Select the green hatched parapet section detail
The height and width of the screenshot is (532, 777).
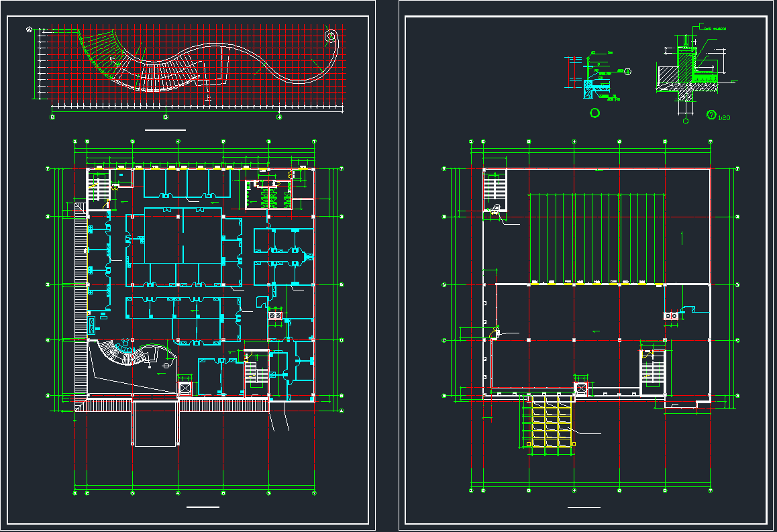[x=691, y=67]
